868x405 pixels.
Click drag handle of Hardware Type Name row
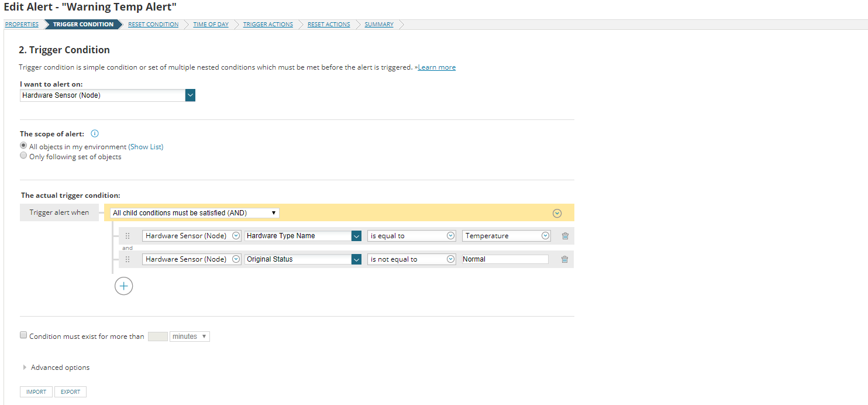click(128, 236)
